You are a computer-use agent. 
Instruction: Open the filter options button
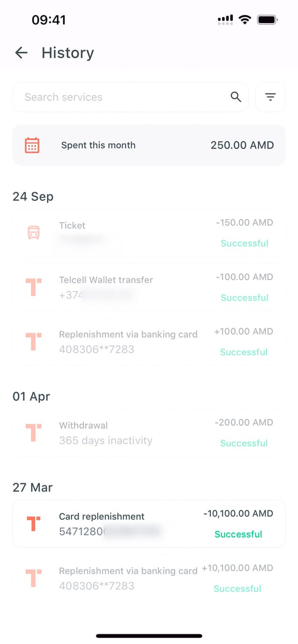270,97
